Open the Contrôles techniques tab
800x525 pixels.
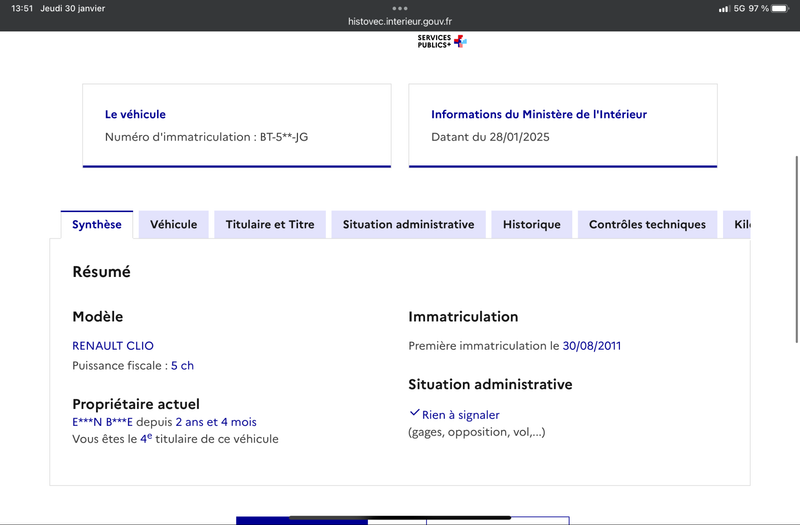(647, 224)
